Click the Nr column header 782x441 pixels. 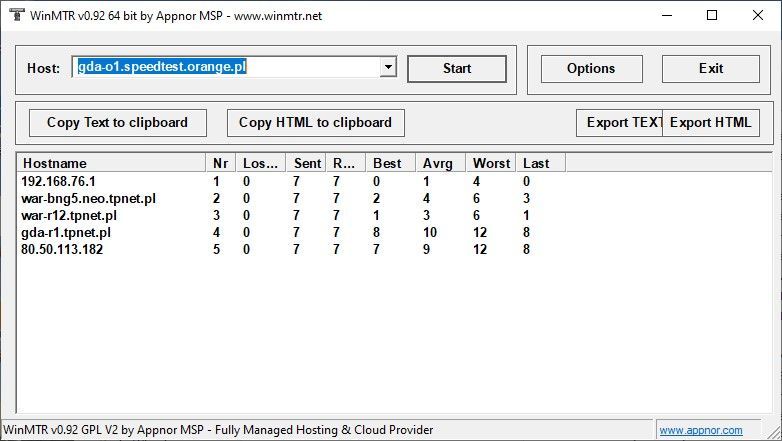point(220,163)
